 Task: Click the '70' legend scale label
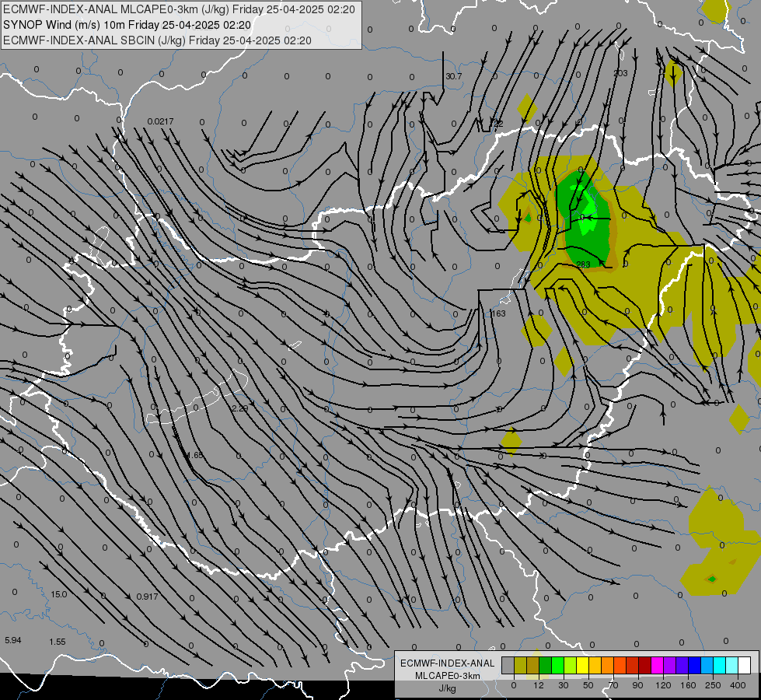coord(613,685)
